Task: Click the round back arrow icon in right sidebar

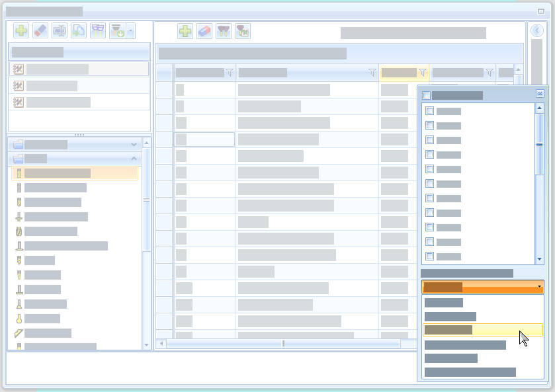Action: 537,30
